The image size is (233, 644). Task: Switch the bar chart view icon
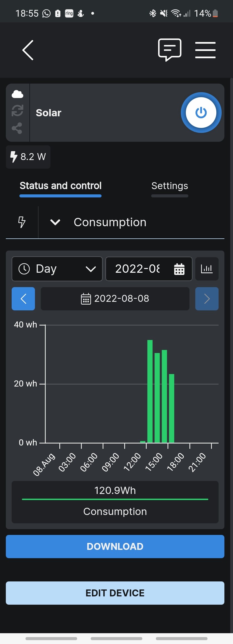click(207, 269)
